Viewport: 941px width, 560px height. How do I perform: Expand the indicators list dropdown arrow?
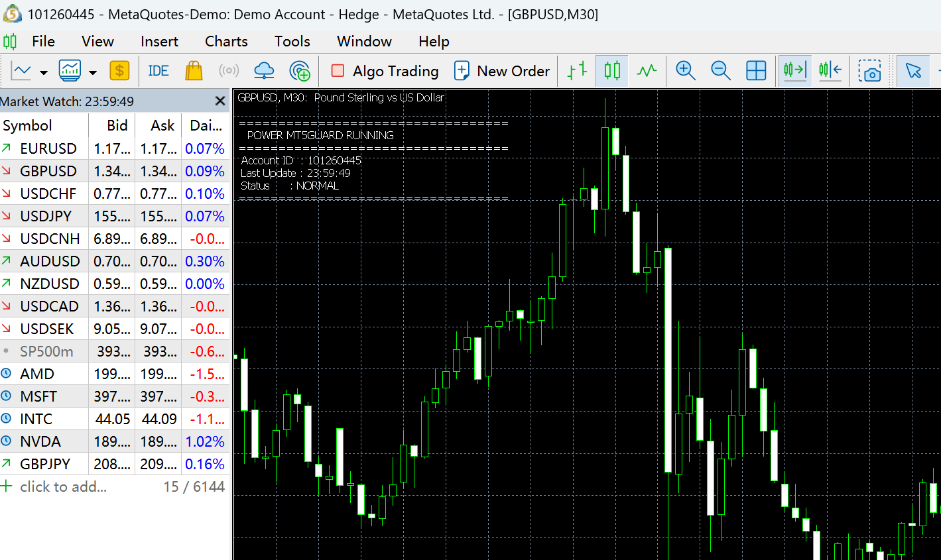pos(93,72)
